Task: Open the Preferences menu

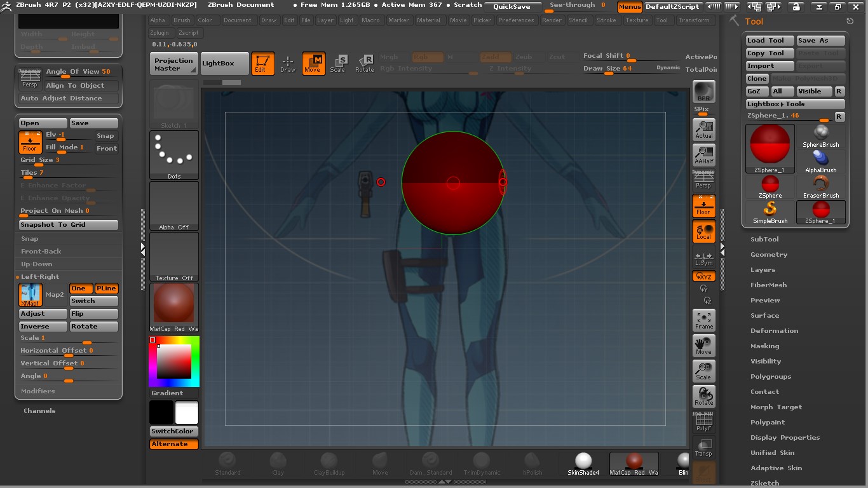Action: click(516, 20)
